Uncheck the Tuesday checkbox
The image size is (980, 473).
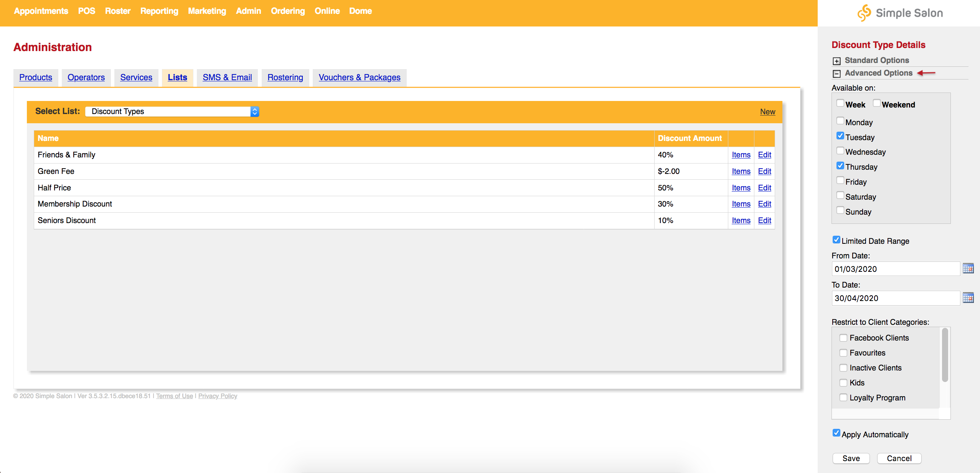pyautogui.click(x=840, y=136)
